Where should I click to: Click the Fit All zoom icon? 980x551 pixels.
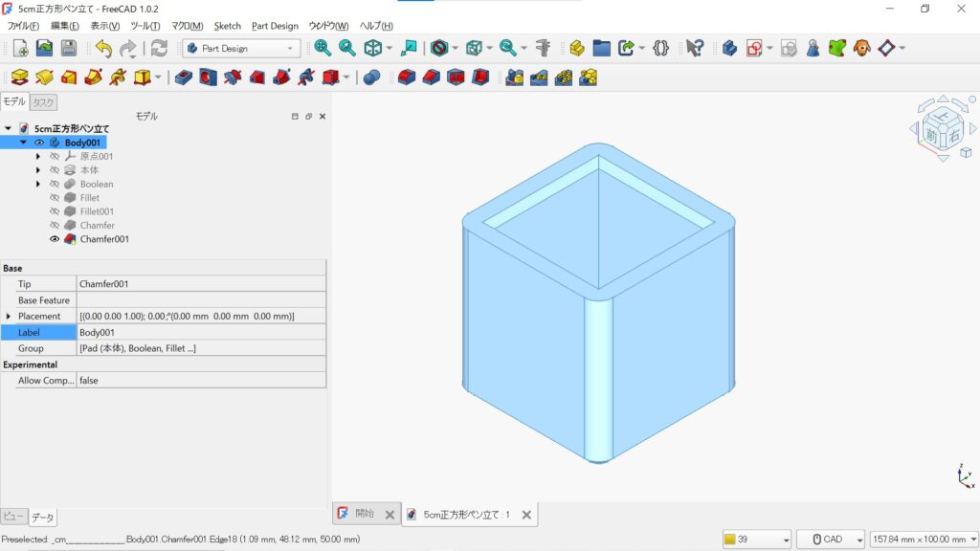(323, 48)
